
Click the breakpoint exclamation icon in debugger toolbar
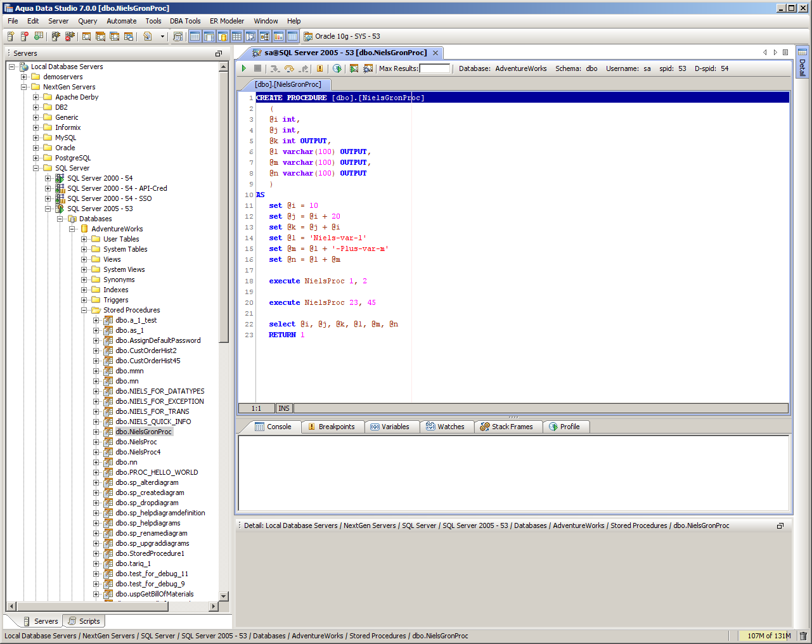pyautogui.click(x=319, y=68)
